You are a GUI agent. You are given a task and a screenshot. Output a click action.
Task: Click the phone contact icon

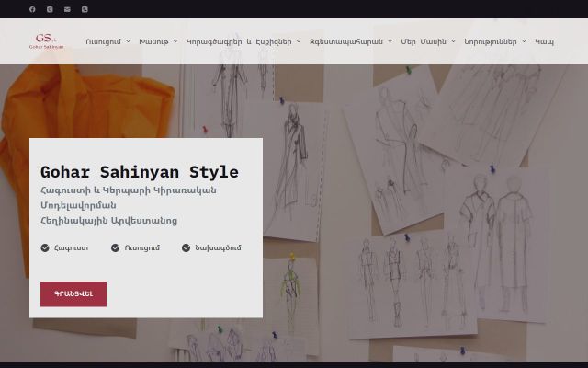click(85, 9)
